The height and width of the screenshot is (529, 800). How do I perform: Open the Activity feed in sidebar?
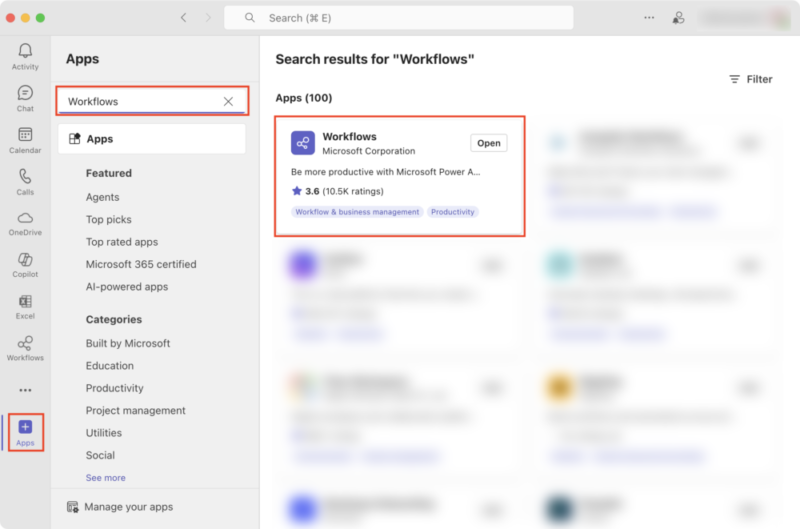pos(25,56)
